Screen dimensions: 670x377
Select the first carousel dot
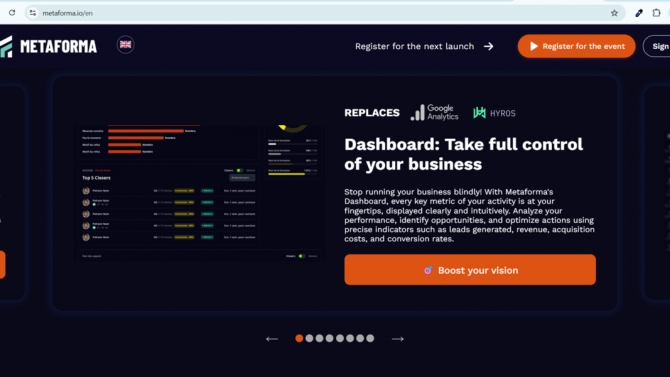click(299, 338)
